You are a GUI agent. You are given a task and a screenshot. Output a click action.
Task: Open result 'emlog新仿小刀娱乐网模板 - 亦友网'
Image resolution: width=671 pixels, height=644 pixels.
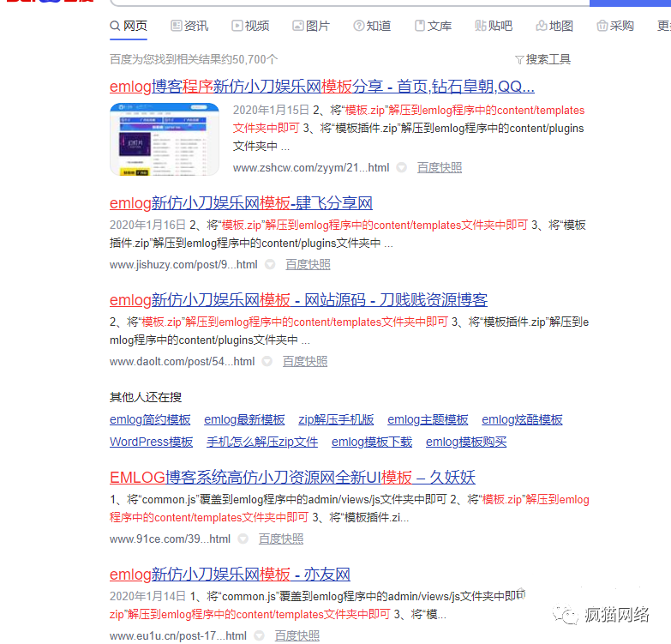(231, 575)
